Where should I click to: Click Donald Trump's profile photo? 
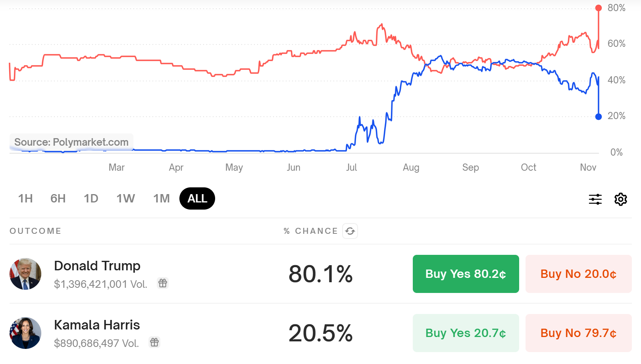(25, 273)
